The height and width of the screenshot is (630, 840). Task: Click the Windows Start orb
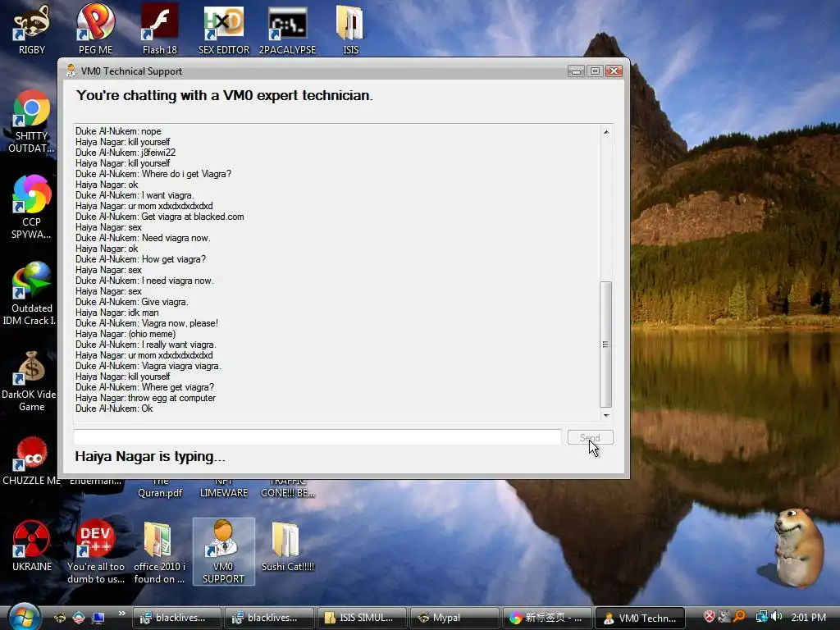click(24, 617)
